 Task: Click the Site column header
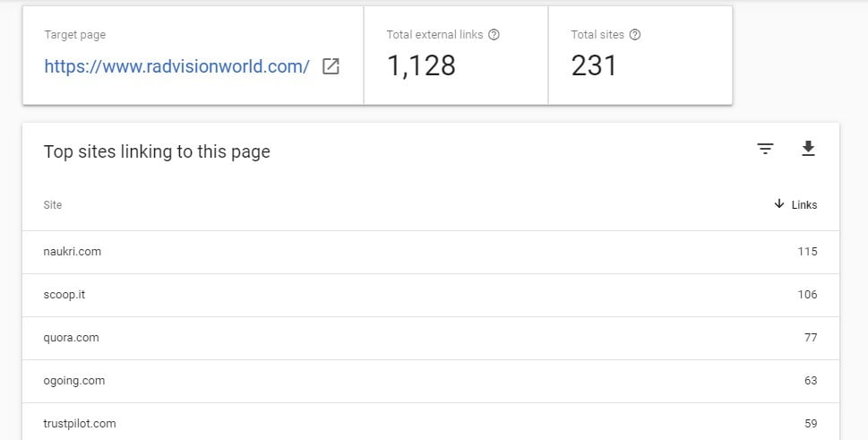53,205
